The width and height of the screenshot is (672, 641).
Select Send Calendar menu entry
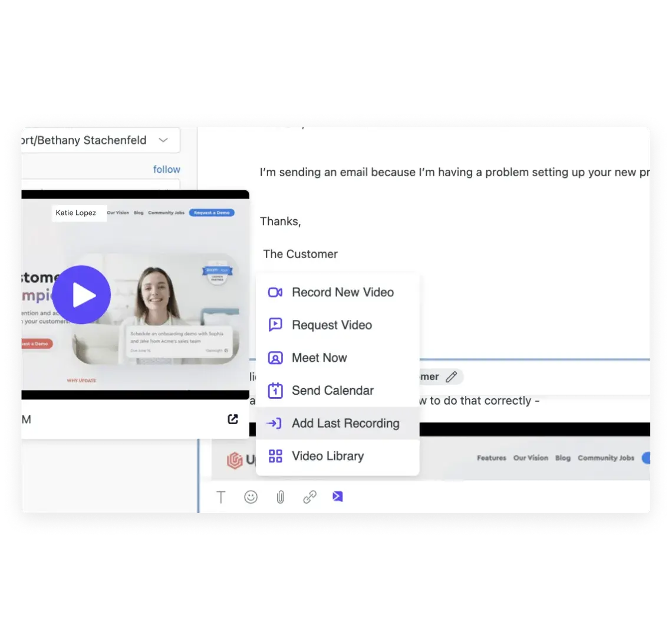click(x=337, y=391)
